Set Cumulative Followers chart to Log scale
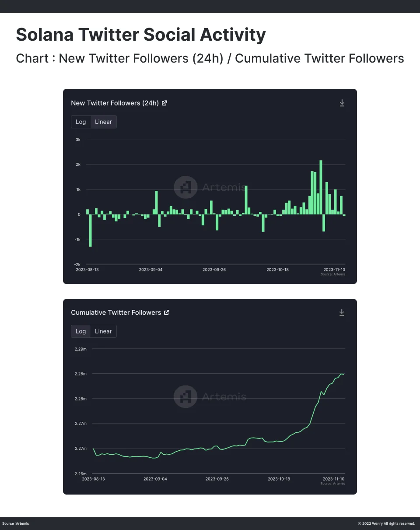 click(x=81, y=331)
